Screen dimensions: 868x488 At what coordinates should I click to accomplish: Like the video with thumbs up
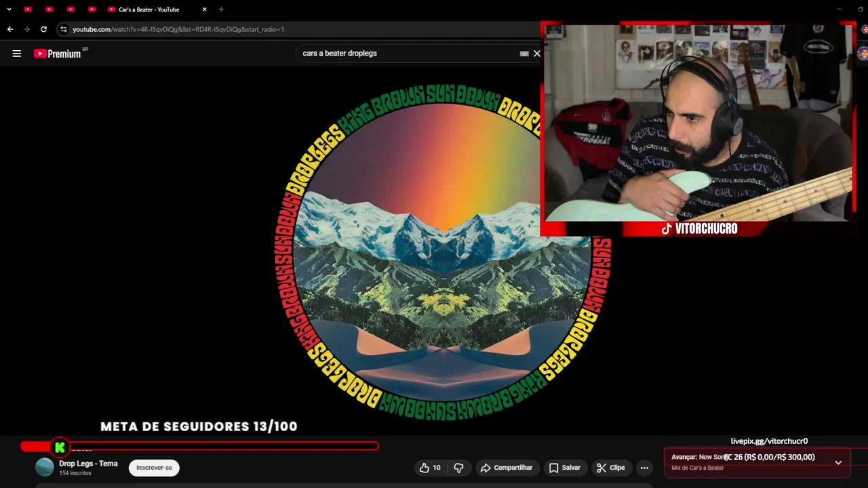click(x=430, y=468)
